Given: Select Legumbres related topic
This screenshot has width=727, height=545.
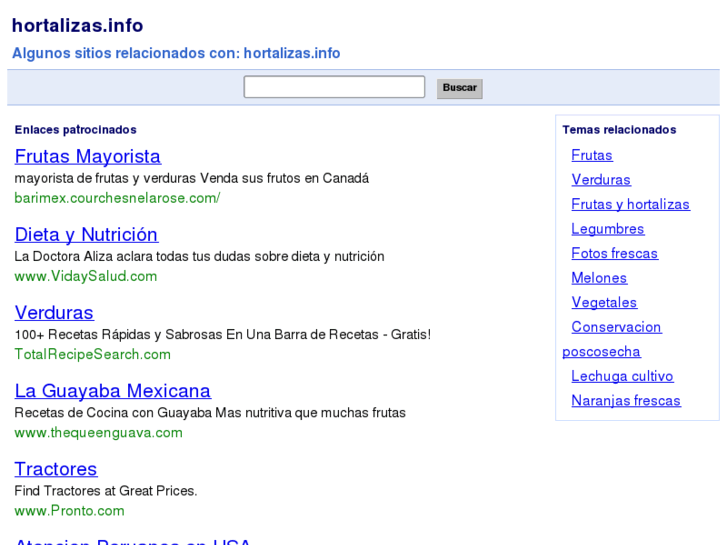Looking at the screenshot, I should pos(607,229).
